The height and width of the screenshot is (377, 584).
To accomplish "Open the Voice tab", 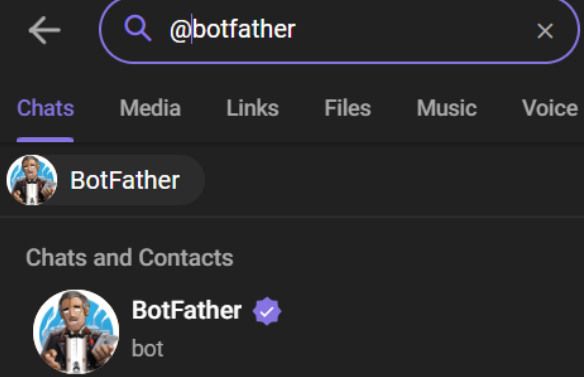I will pyautogui.click(x=550, y=108).
